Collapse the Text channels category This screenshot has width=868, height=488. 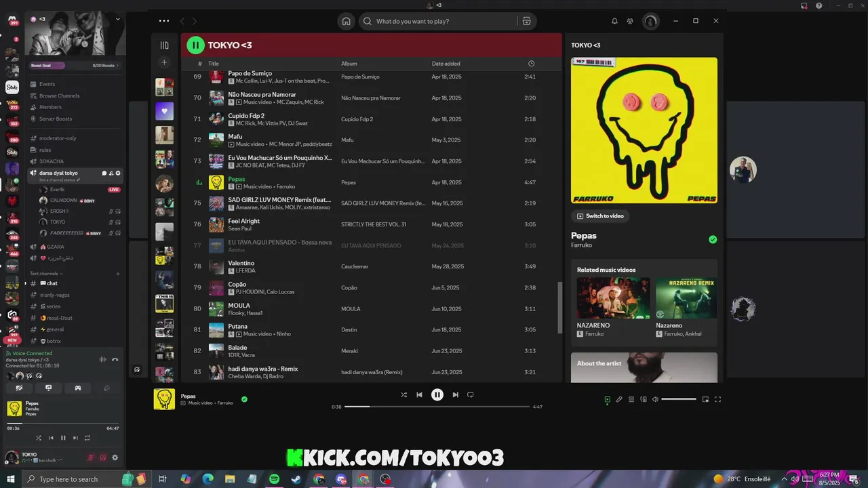pyautogui.click(x=47, y=274)
